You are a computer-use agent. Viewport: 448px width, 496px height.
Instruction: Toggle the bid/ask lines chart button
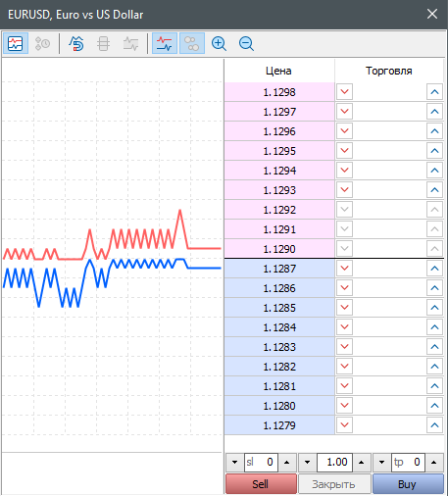(x=165, y=43)
